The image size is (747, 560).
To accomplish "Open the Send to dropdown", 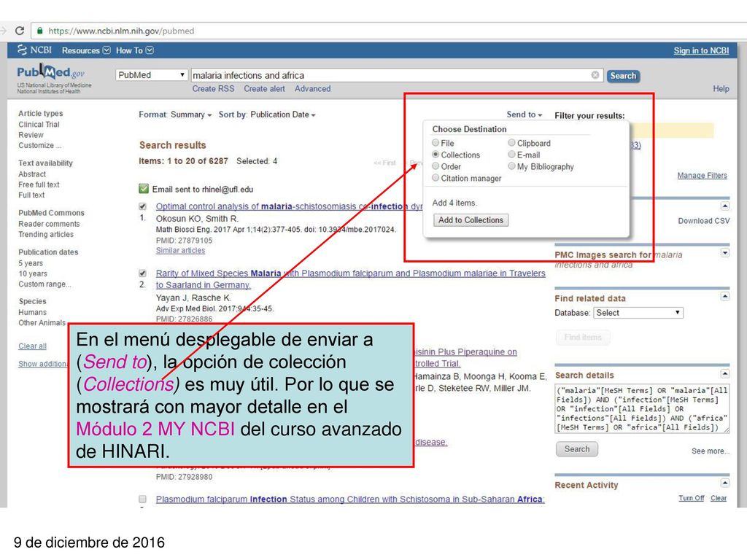I will 524,114.
